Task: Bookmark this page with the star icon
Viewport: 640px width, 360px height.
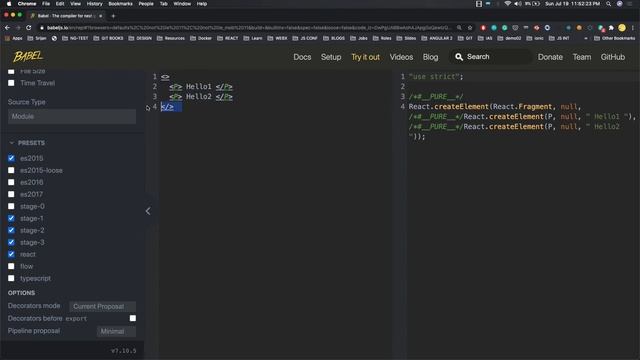Action: (x=470, y=27)
